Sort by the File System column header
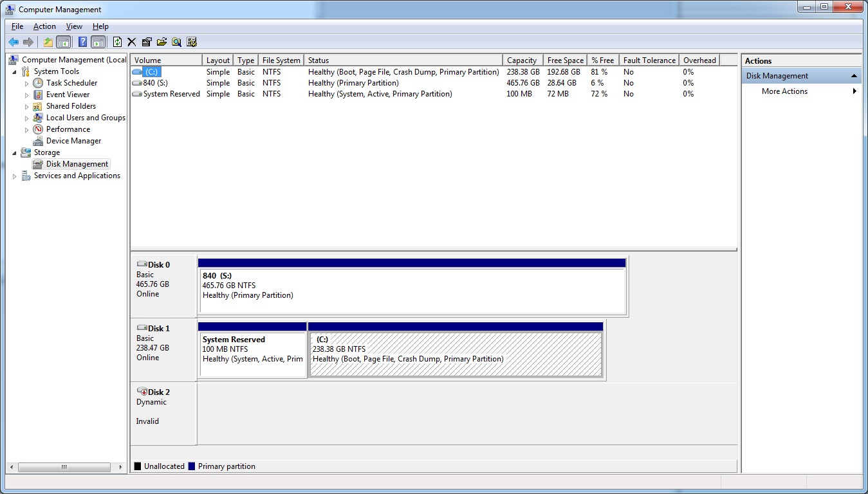The height and width of the screenshot is (494, 868). tap(281, 60)
